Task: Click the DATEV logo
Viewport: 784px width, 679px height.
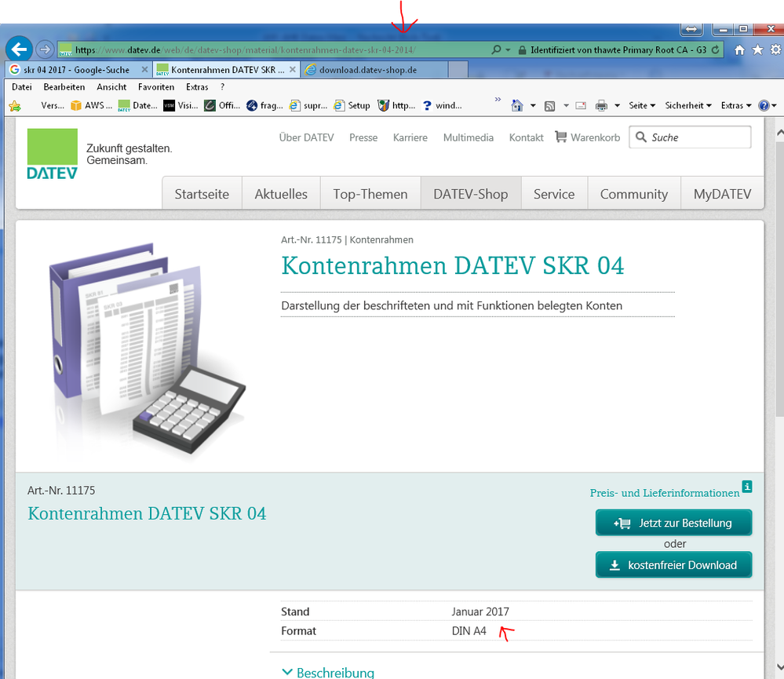Action: click(53, 155)
